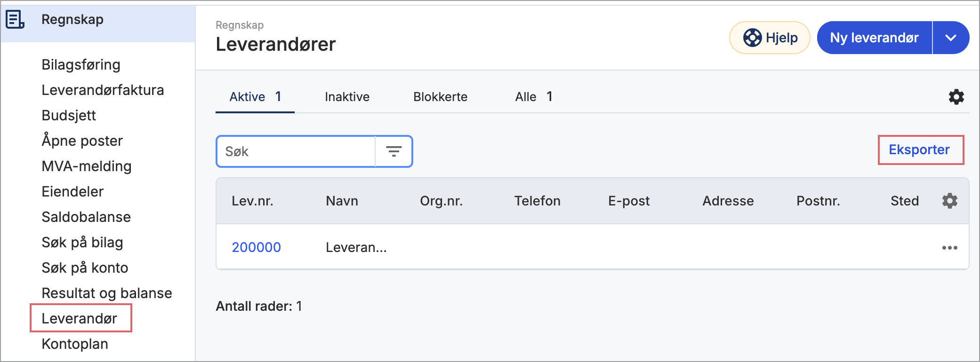The image size is (980, 362).
Task: Click the Org.nr. column header
Action: pos(441,201)
